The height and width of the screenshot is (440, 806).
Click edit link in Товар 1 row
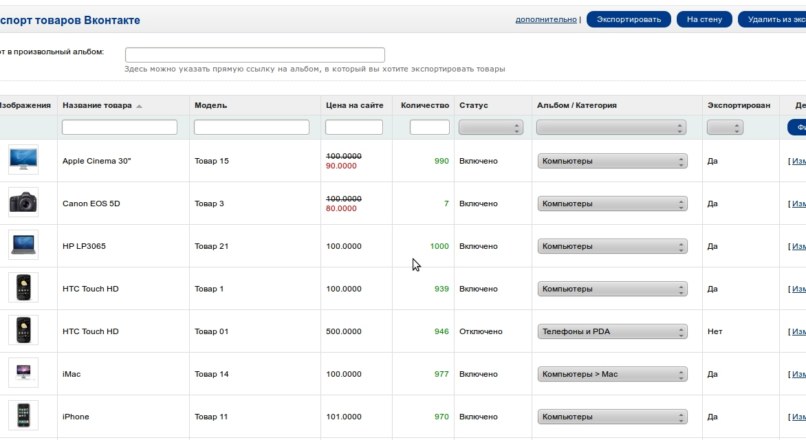[797, 289]
